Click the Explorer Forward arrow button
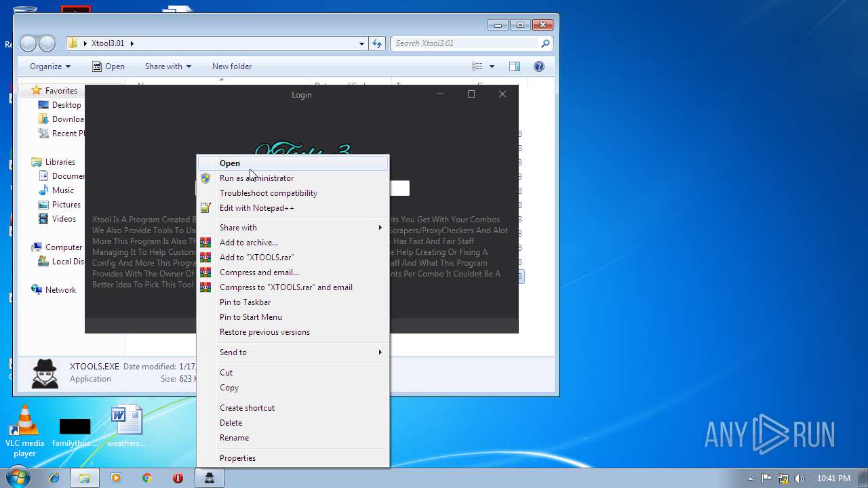Image resolution: width=868 pixels, height=488 pixels. pos(47,43)
